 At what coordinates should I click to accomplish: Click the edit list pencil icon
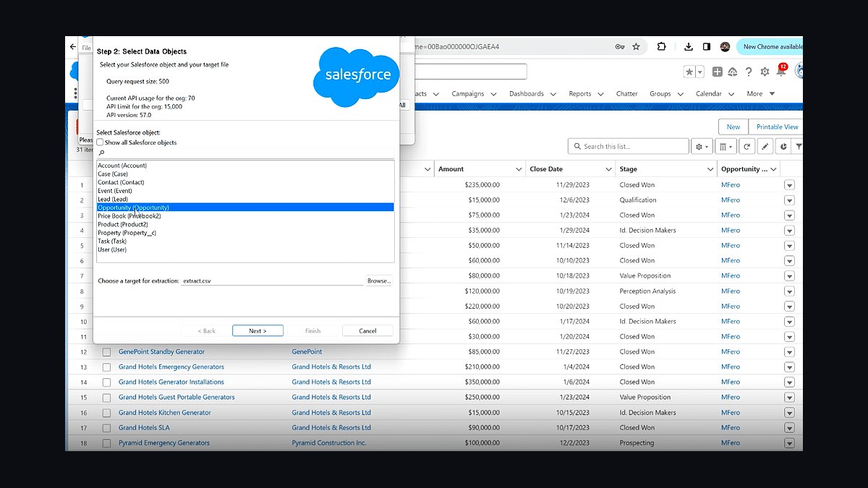coord(765,146)
